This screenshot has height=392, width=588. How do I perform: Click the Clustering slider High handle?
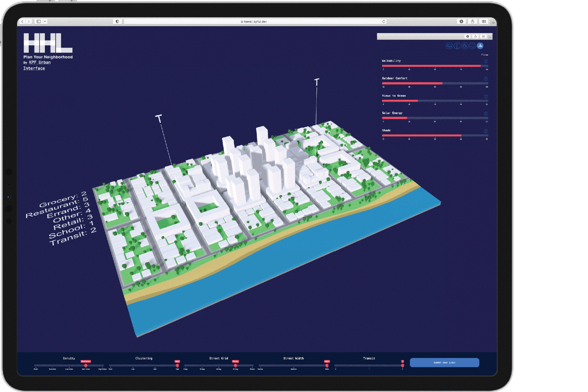click(x=177, y=365)
